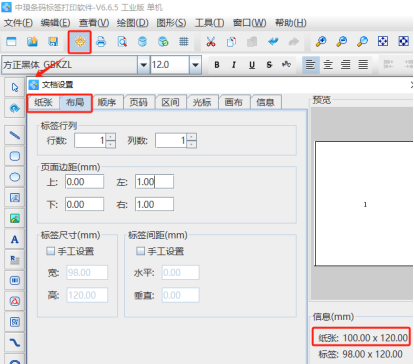Select the ellipse drawing tool
The width and height of the screenshot is (414, 364).
pos(15,177)
